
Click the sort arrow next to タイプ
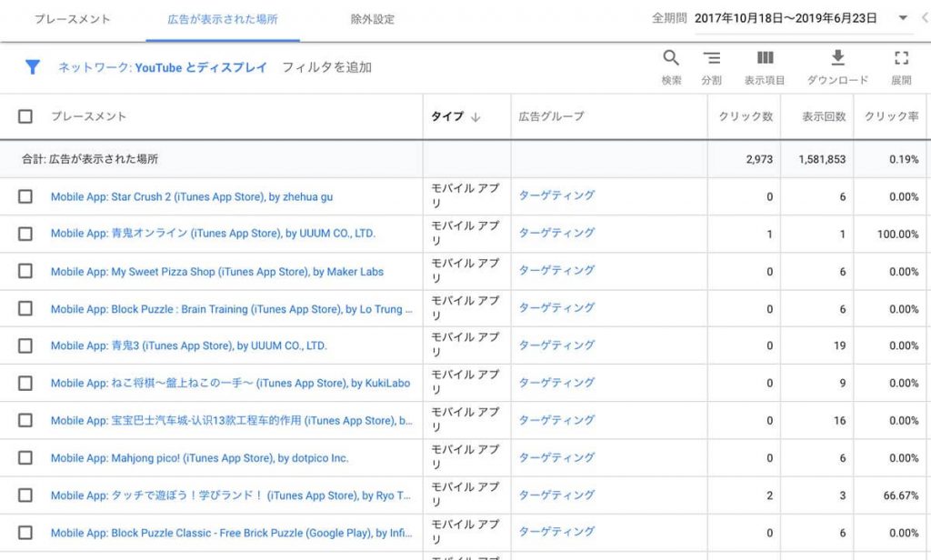[475, 117]
